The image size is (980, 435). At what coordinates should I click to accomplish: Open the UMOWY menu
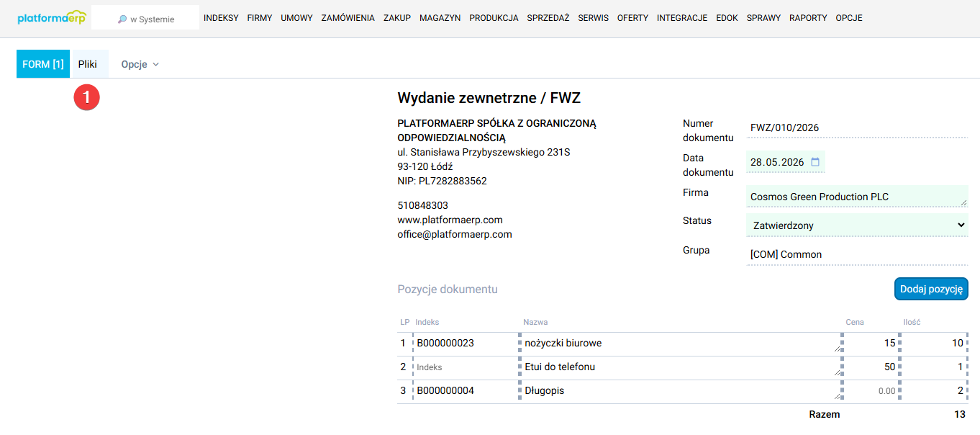[296, 18]
